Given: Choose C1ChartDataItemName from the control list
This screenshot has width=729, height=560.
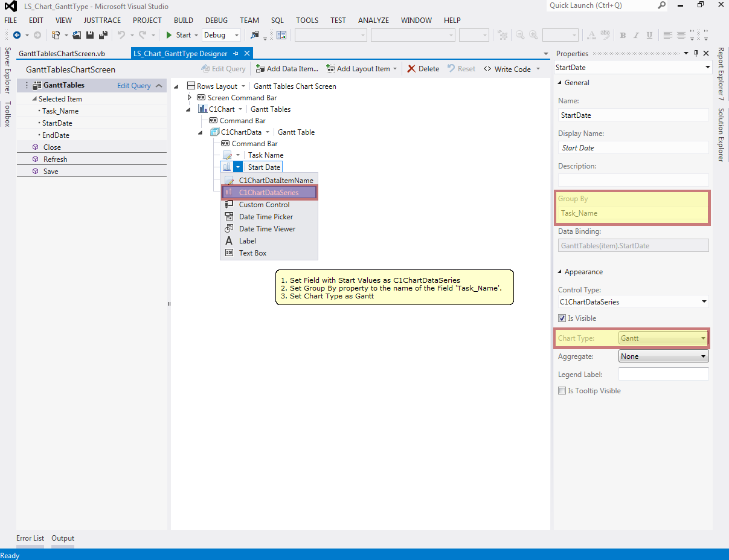Looking at the screenshot, I should [269, 180].
